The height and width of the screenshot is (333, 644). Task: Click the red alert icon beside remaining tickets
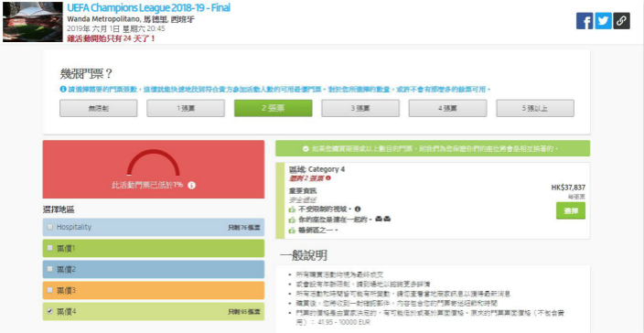[328, 178]
